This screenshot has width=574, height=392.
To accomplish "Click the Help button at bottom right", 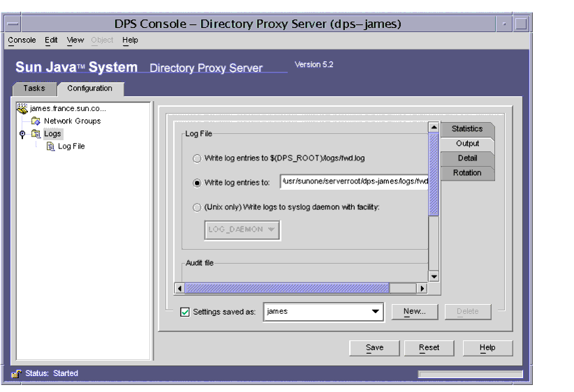I will pyautogui.click(x=487, y=348).
